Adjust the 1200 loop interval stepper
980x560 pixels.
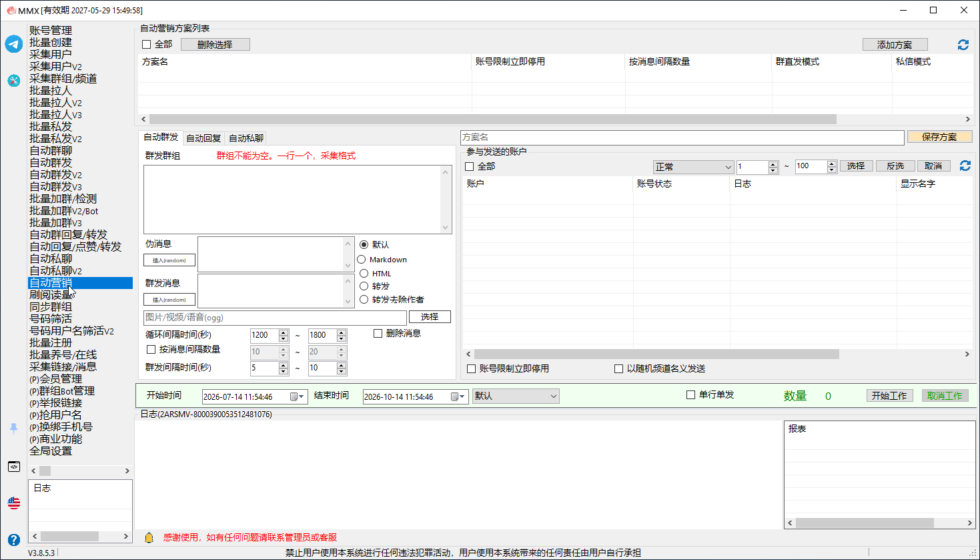click(x=284, y=335)
